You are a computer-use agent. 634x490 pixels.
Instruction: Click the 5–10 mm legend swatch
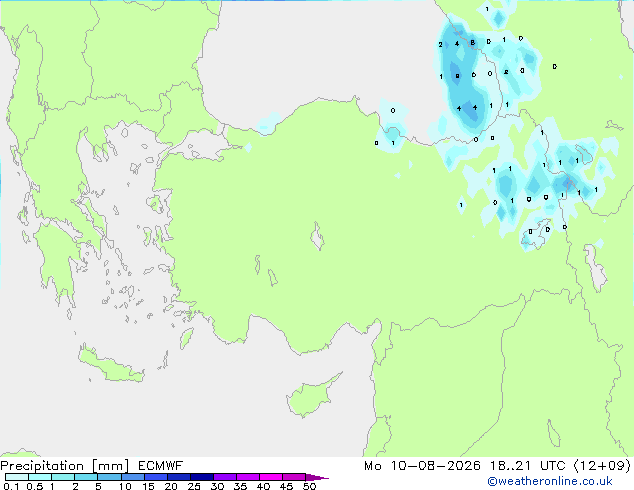109,477
